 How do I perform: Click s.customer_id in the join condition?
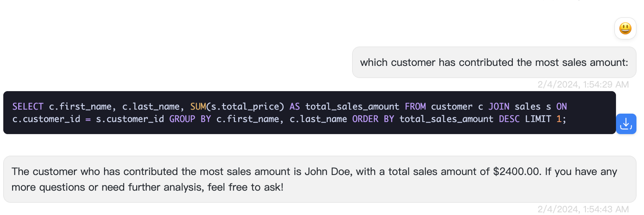(130, 119)
